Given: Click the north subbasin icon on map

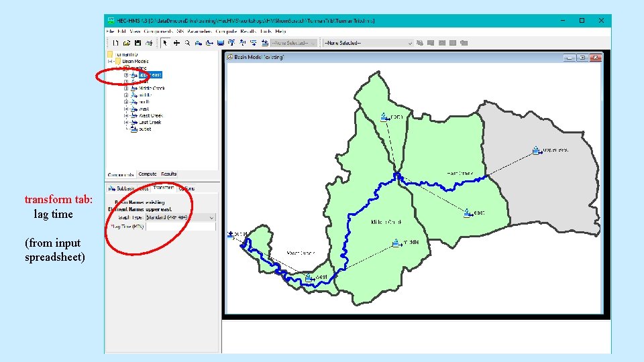Looking at the screenshot, I should (x=384, y=117).
